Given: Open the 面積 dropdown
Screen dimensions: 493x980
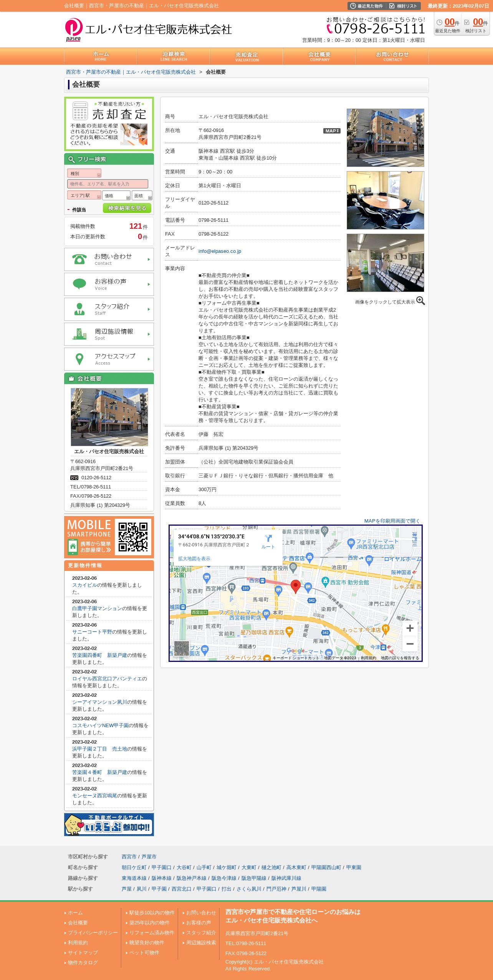Looking at the screenshot, I should coord(142,196).
